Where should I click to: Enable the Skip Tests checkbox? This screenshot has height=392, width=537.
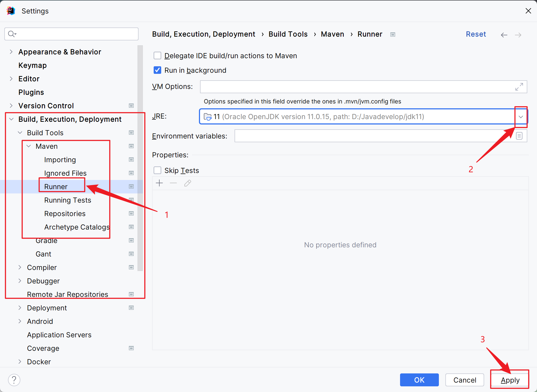pos(157,170)
